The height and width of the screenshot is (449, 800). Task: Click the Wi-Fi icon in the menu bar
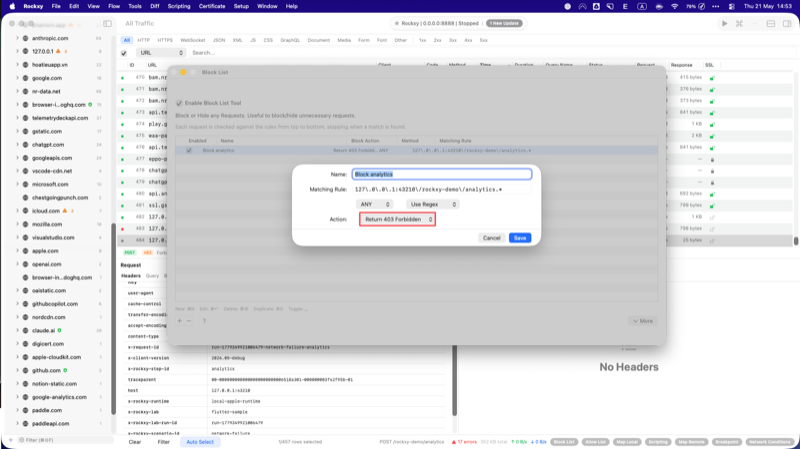pos(675,6)
